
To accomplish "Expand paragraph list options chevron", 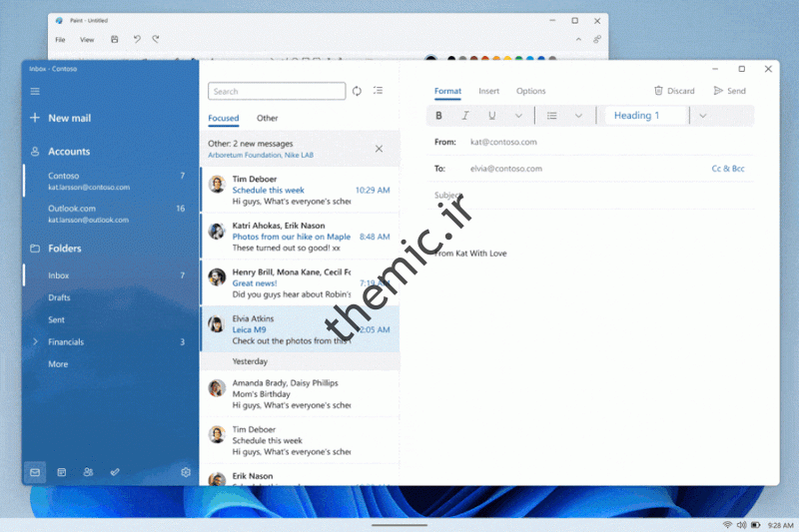I will [578, 116].
